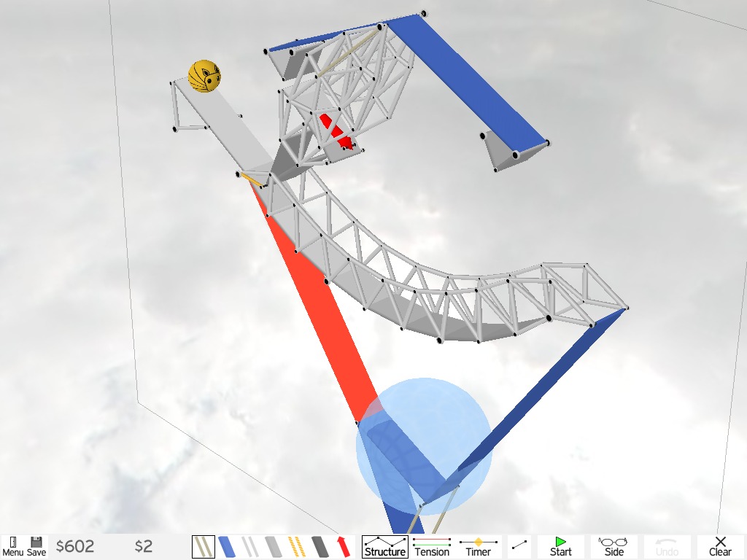747x560 pixels.
Task: Switch to Timer view
Action: click(x=478, y=547)
